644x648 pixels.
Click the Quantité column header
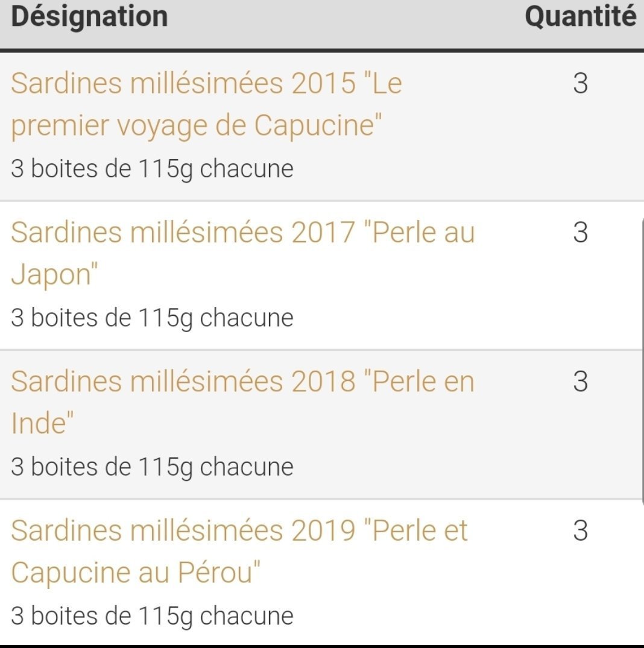(x=580, y=17)
